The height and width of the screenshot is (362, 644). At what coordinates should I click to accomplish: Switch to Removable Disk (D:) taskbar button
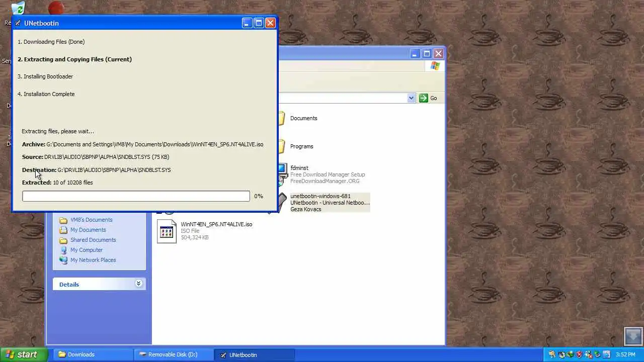tap(174, 354)
